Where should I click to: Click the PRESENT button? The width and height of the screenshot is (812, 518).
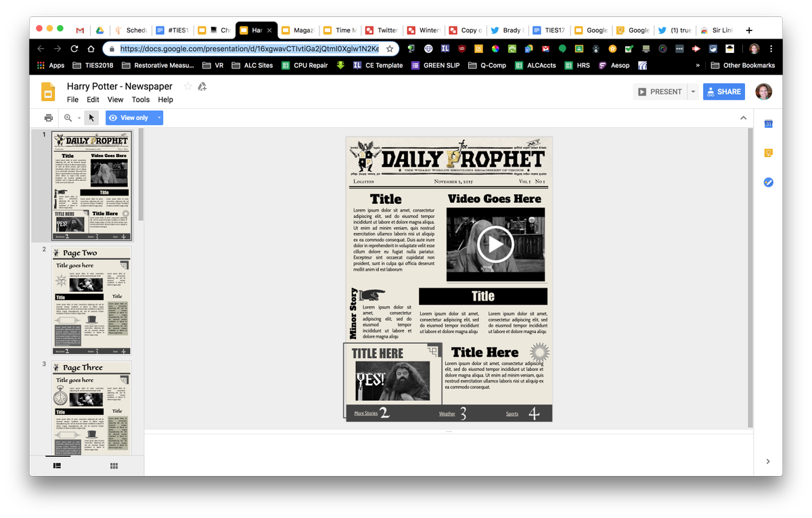tap(660, 91)
